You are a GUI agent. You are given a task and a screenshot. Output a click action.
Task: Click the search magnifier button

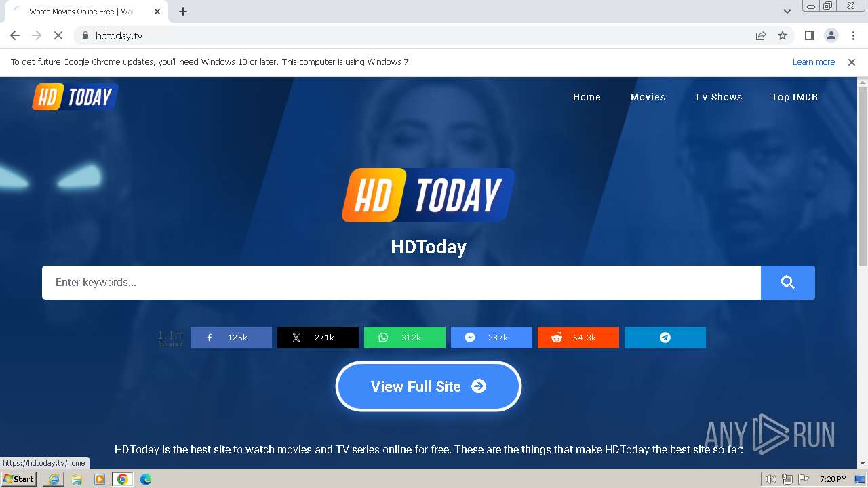[787, 283]
